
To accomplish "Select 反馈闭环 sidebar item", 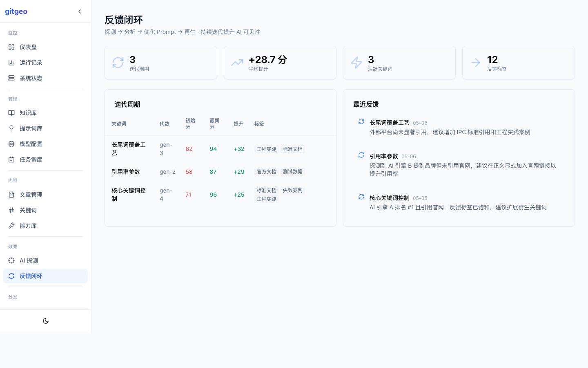I will pyautogui.click(x=45, y=276).
